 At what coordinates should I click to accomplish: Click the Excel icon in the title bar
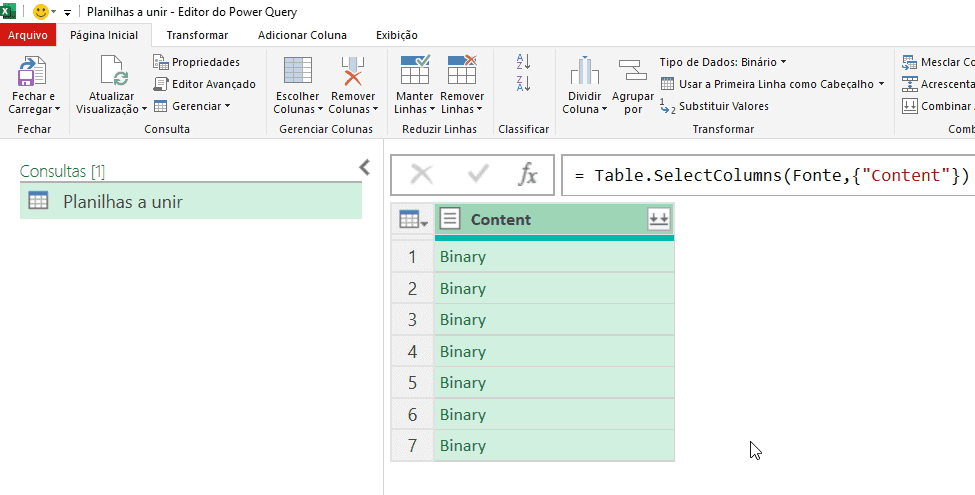pyautogui.click(x=7, y=11)
